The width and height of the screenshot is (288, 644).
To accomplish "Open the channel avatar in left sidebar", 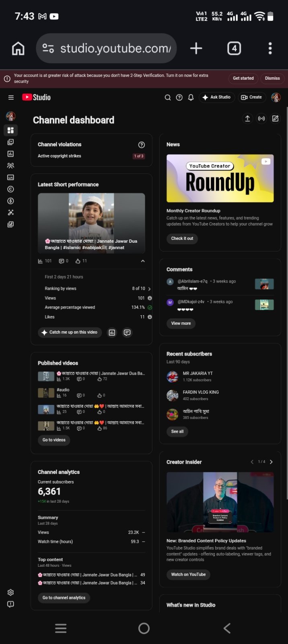I will coord(11,117).
